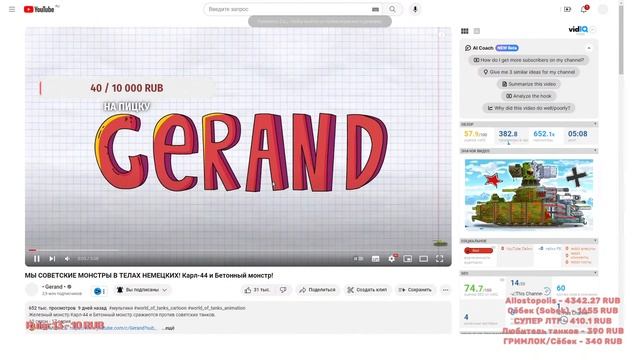Click Analyze the hook chip
The image size is (640, 360).
(529, 96)
